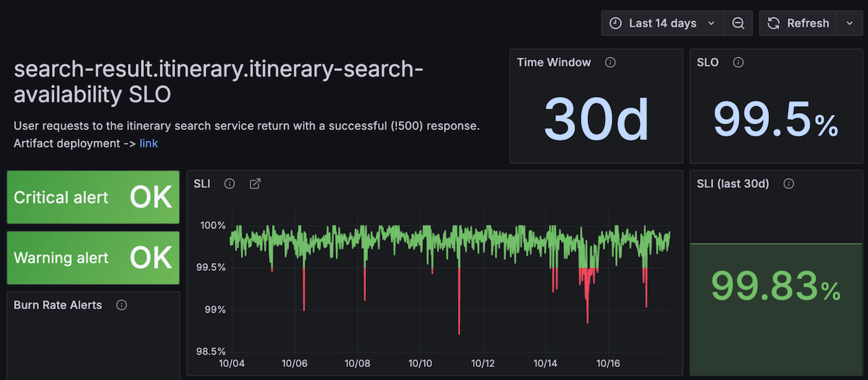This screenshot has height=380, width=868.
Task: Open the Artifact deployment link
Action: [148, 143]
